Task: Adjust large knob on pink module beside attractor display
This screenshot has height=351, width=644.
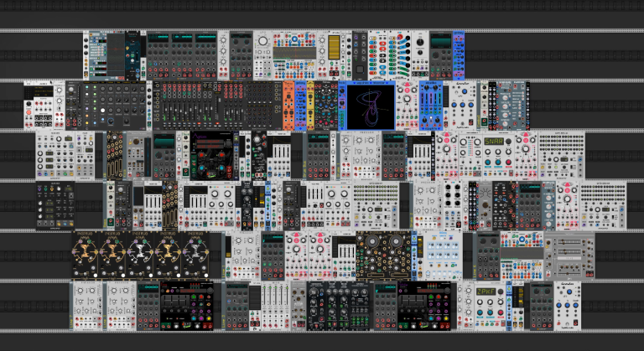Action: [x=407, y=99]
